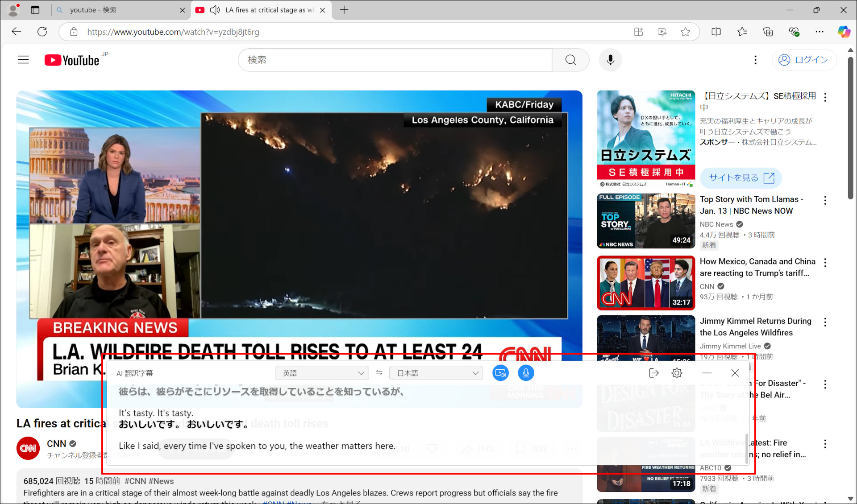Click the split screen icon in the toolbar
This screenshot has height=504, width=857.
[x=716, y=32]
